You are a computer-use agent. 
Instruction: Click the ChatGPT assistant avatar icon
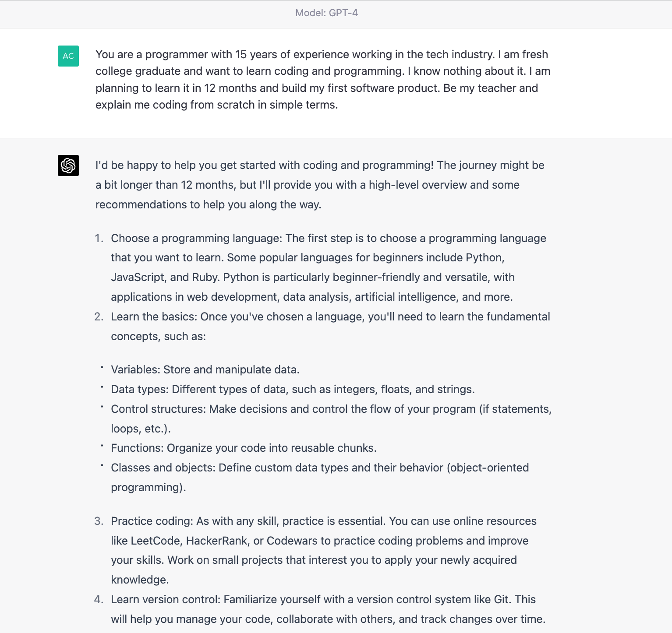(68, 165)
